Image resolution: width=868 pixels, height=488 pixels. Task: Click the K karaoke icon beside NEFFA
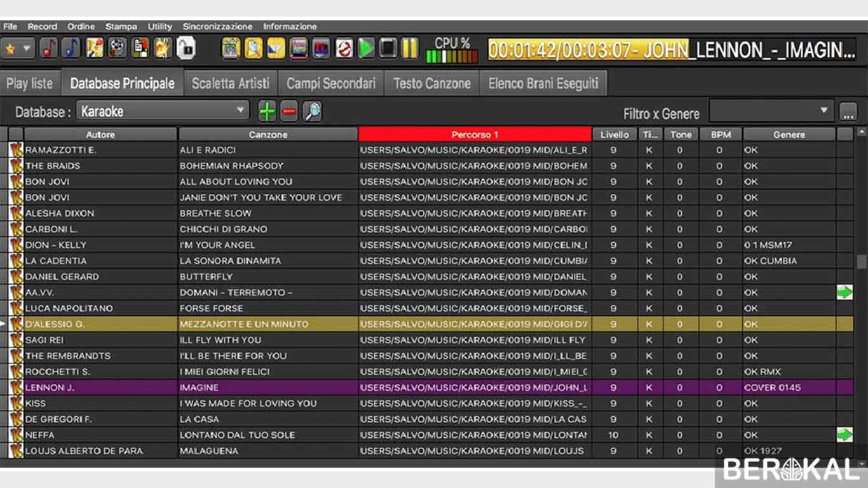(17, 435)
